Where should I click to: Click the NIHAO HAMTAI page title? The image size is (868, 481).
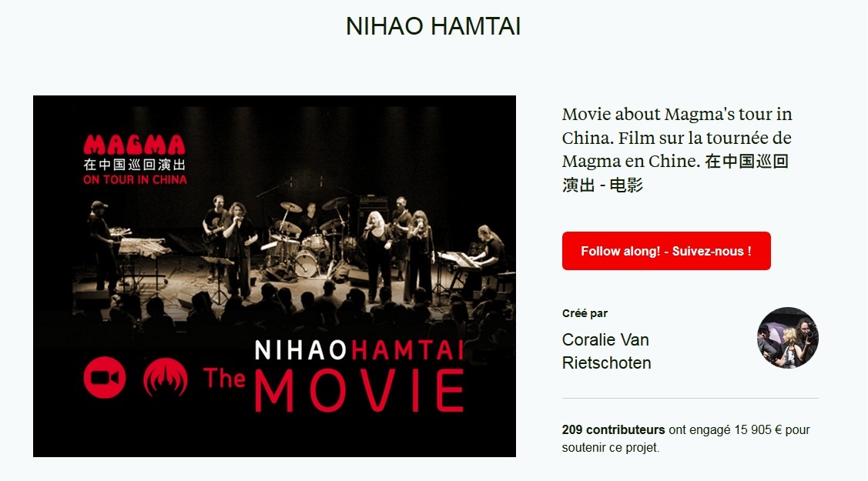coord(434,26)
